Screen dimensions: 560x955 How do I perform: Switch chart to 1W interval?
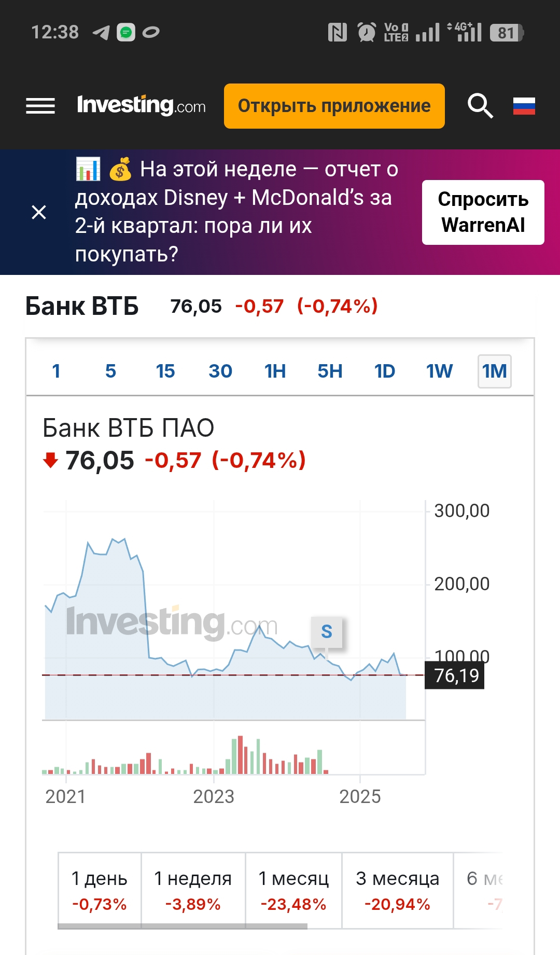pos(439,371)
